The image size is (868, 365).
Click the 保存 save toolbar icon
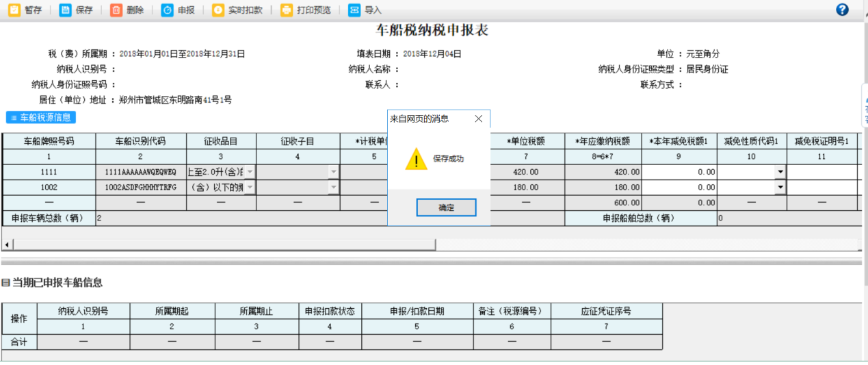[65, 10]
